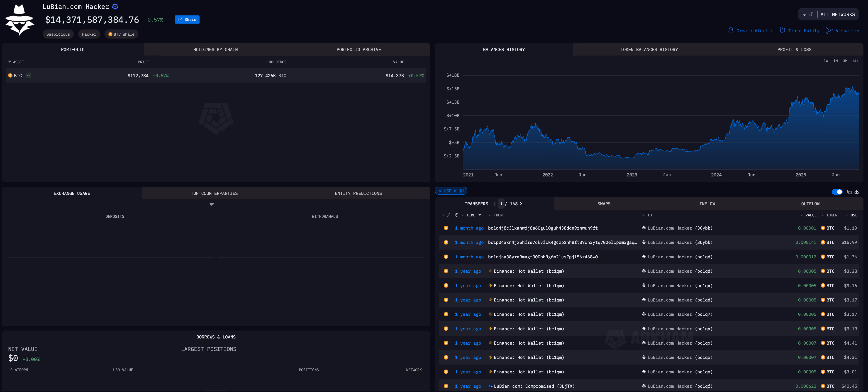Click the filter icon in Exchange Usage
868x392 pixels.
212,204
